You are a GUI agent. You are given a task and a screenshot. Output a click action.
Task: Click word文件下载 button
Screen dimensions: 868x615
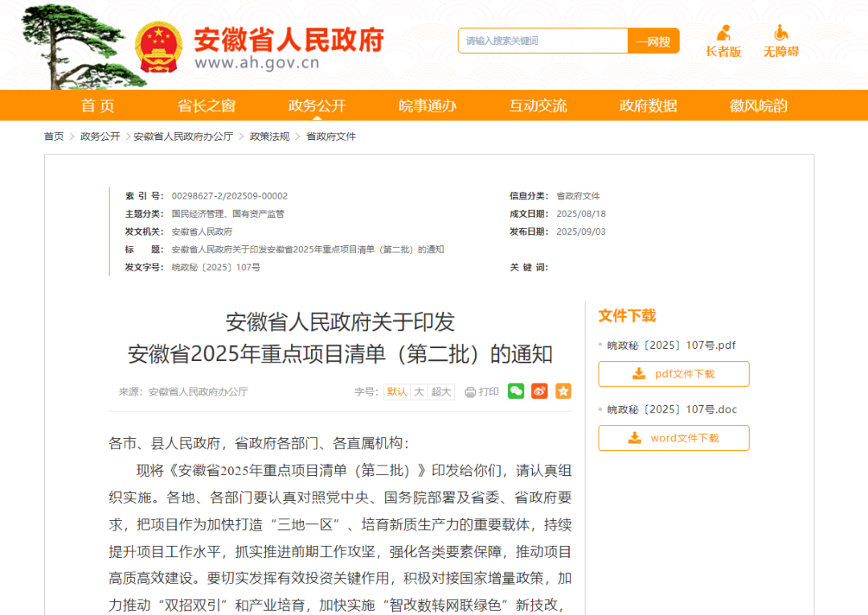[x=674, y=438]
